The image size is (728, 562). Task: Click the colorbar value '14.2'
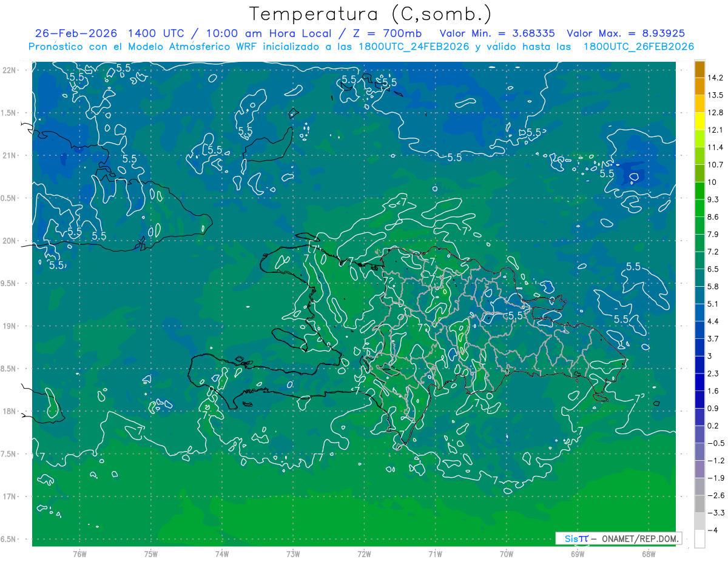pyautogui.click(x=715, y=78)
